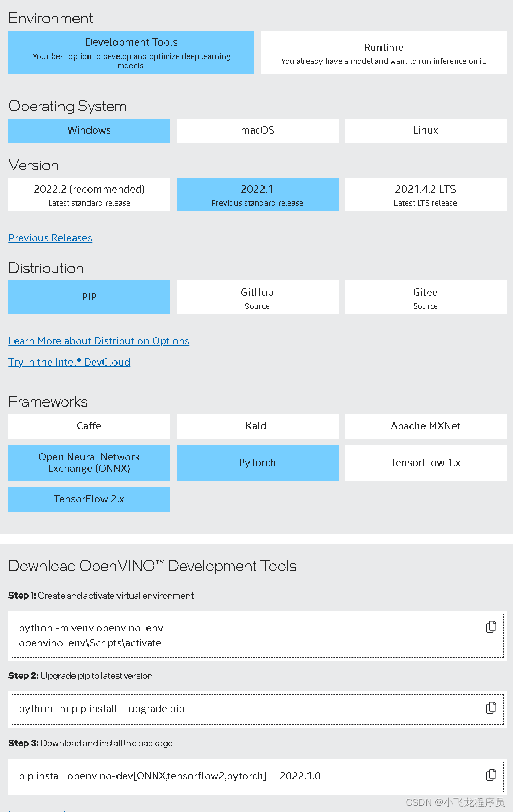This screenshot has width=513, height=812.
Task: Click the 'openvino_env\Scripts\activate' command text
Action: coord(90,643)
